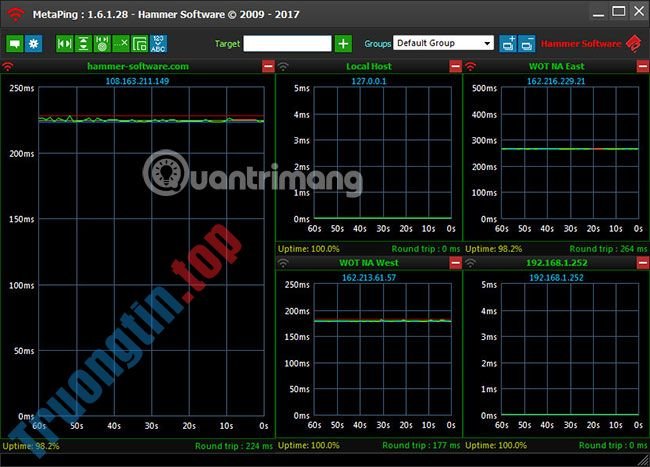Click the WOT NA West panel title
Image resolution: width=650 pixels, height=467 pixels.
pyautogui.click(x=369, y=263)
